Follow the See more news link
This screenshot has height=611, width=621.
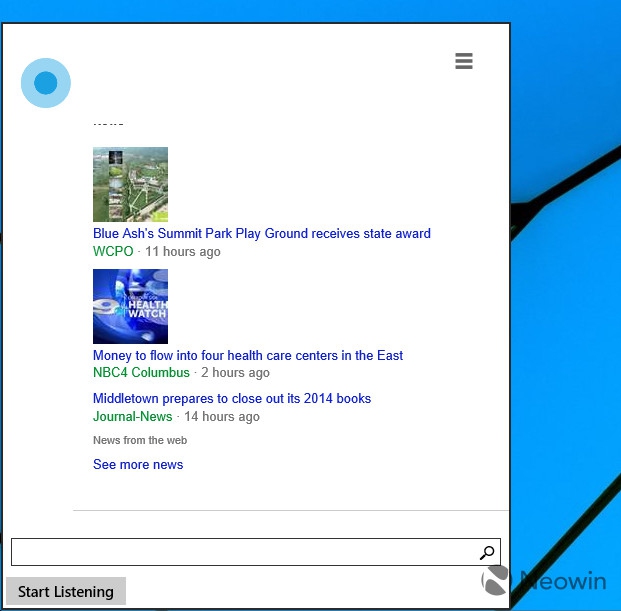click(138, 464)
